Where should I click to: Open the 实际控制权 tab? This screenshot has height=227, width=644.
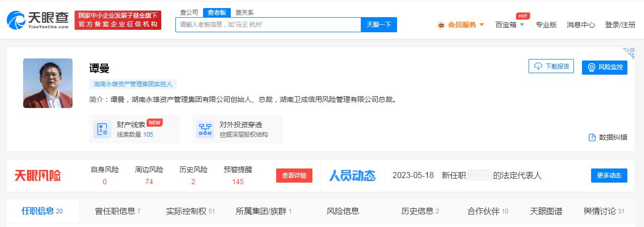[x=190, y=211]
